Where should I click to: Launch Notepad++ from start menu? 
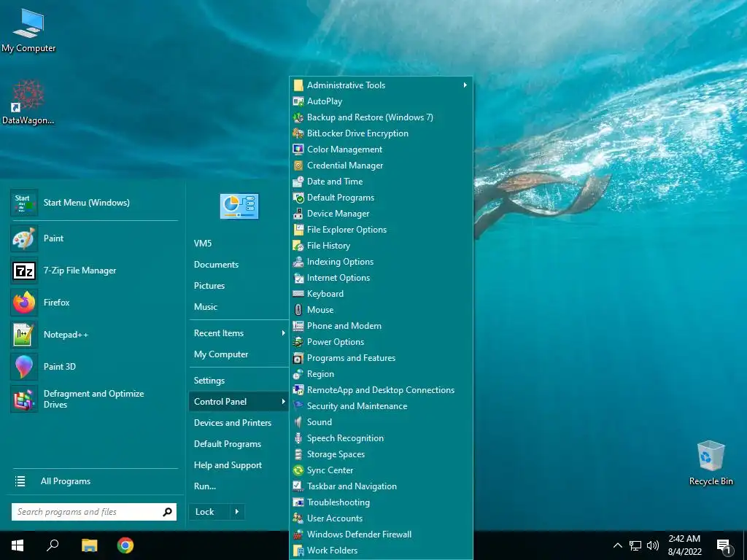pos(94,334)
